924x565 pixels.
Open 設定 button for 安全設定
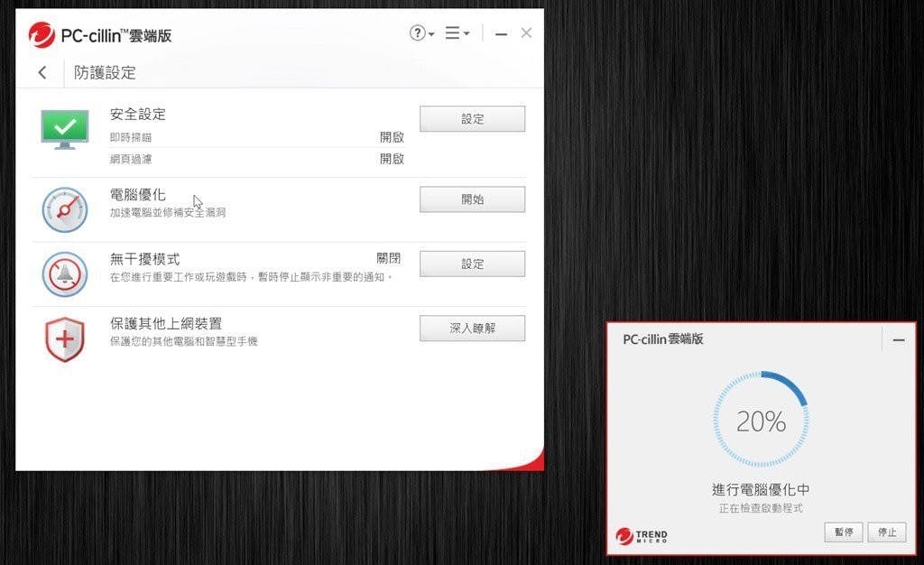point(472,119)
